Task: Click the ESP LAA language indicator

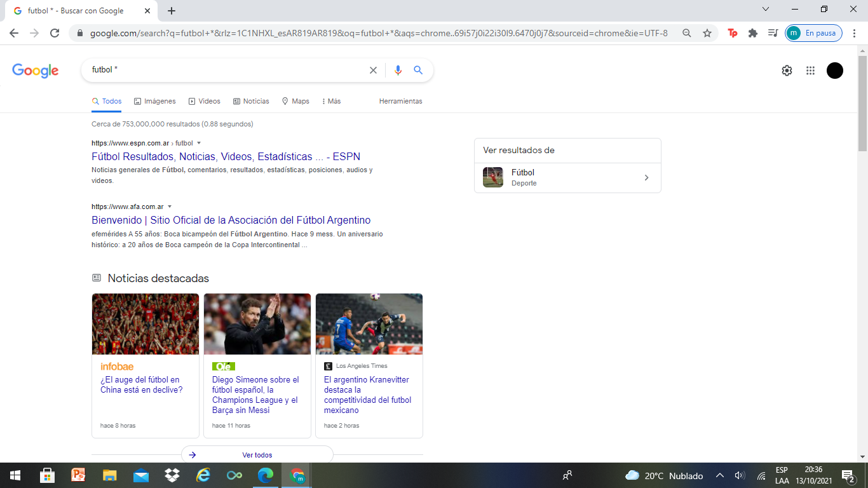Action: (782, 475)
